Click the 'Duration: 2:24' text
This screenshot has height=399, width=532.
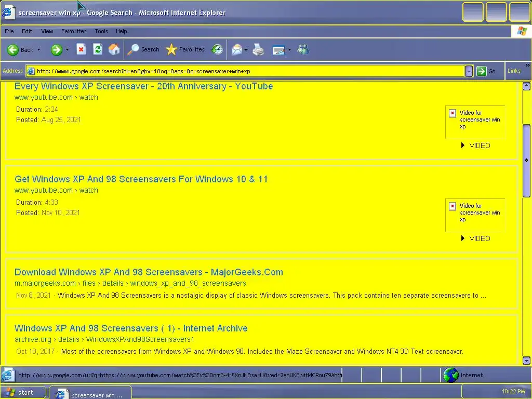click(x=37, y=109)
